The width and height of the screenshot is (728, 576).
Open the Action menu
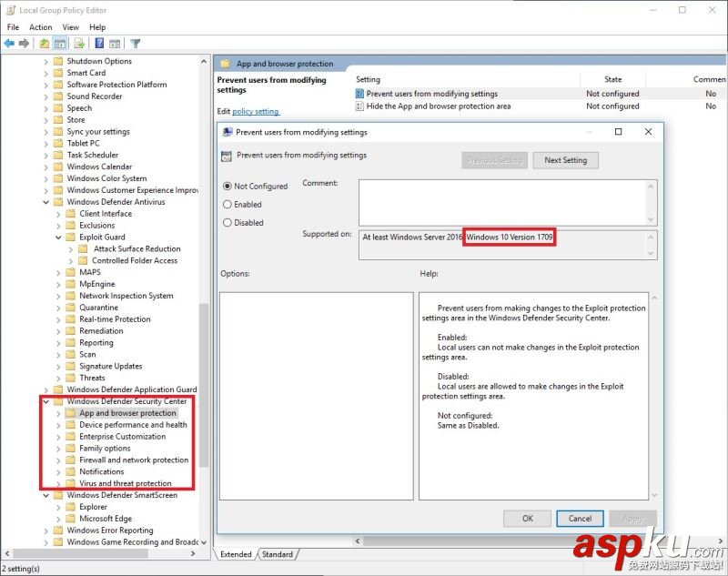pyautogui.click(x=41, y=27)
